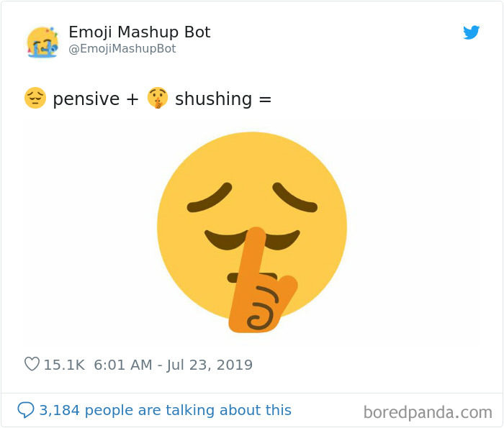Click the @EmojiMashupBot handle

[122, 49]
